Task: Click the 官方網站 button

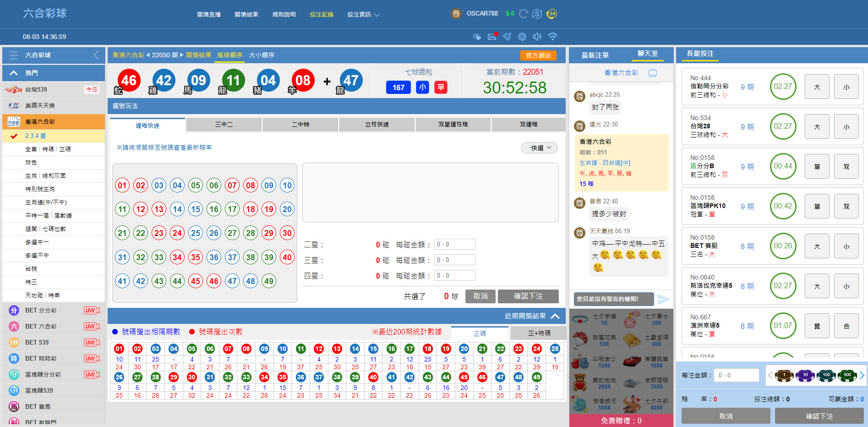Action: click(x=538, y=55)
